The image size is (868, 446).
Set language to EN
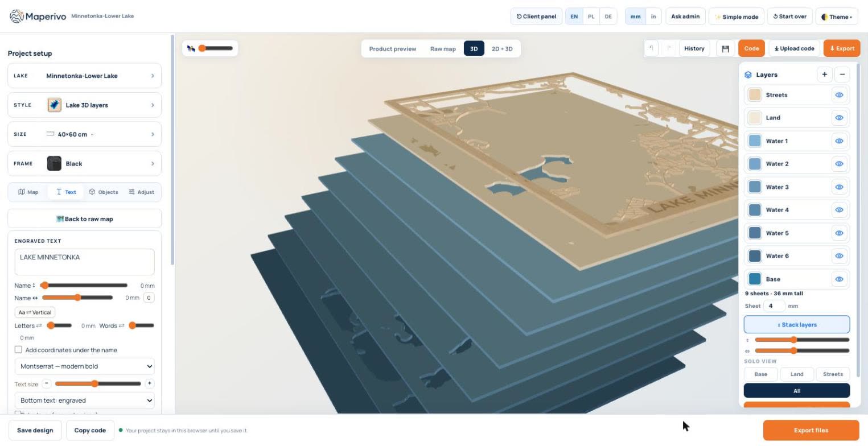point(574,16)
